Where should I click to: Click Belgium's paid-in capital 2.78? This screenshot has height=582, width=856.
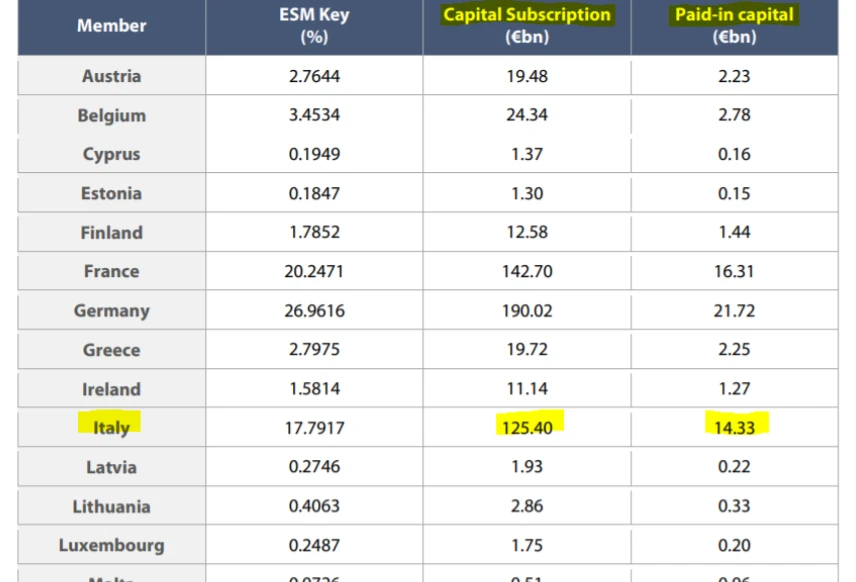click(x=734, y=115)
